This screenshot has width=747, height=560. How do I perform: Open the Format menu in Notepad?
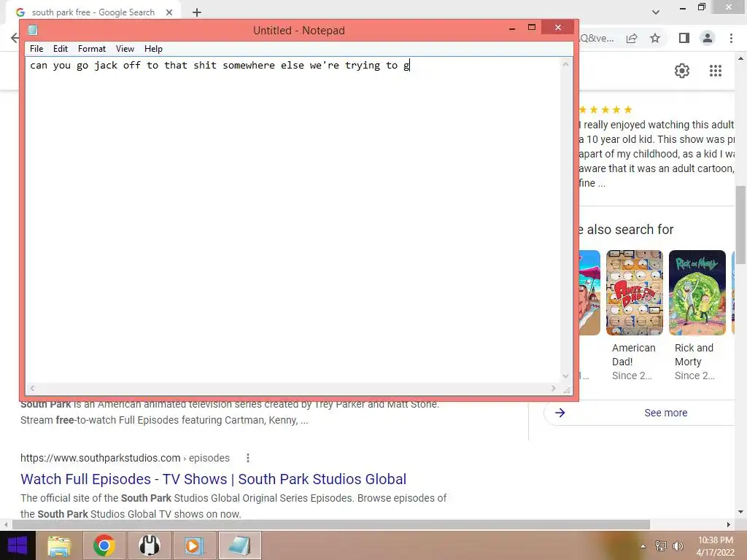91,49
